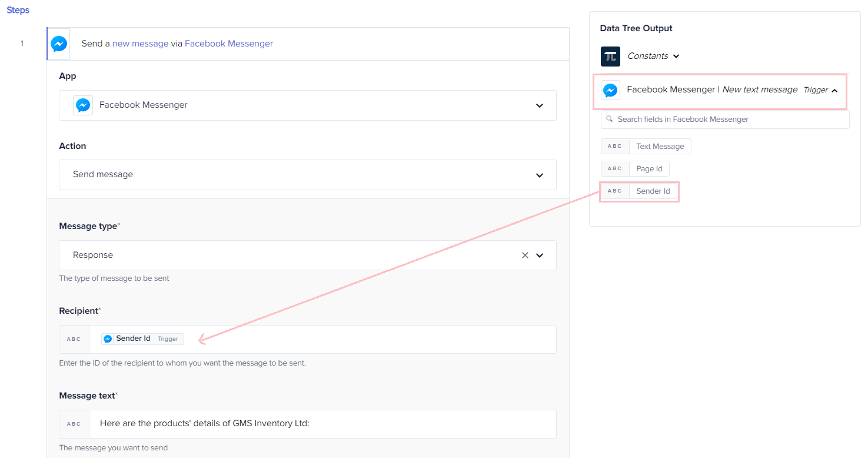Click the 'Steps' heading
This screenshot has height=458, width=868.
(18, 10)
